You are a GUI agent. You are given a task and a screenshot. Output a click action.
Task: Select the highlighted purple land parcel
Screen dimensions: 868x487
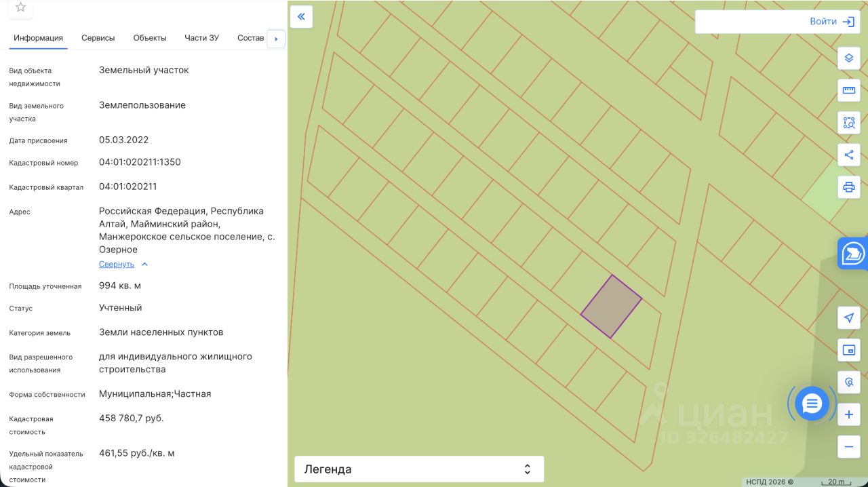[611, 307]
